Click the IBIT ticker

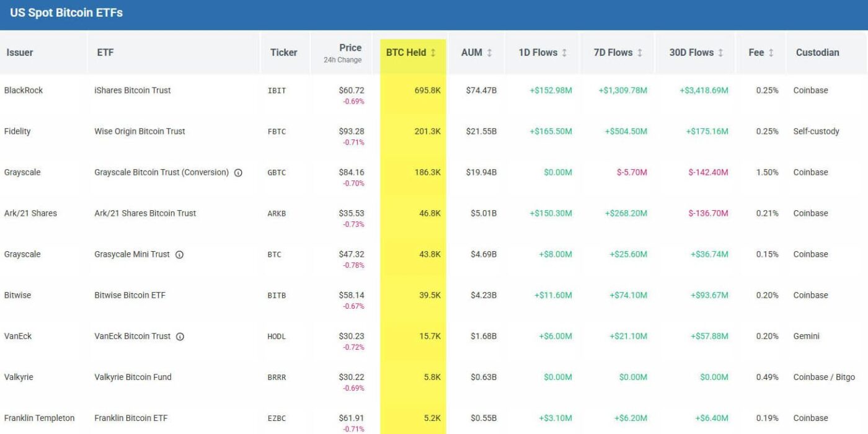tap(277, 91)
